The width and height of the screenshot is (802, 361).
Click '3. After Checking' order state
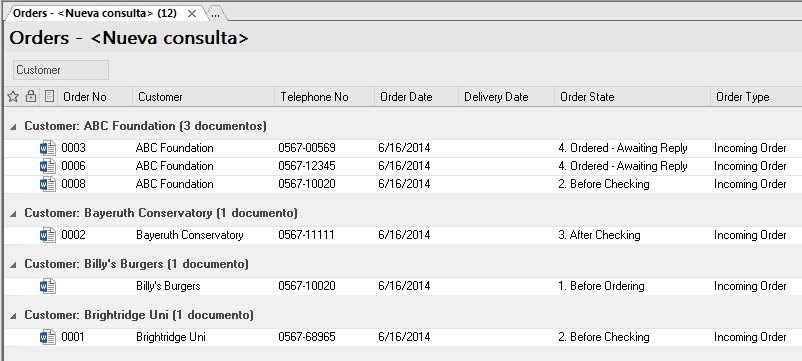point(599,235)
